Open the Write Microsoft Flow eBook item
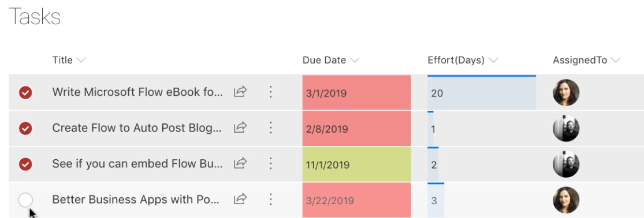The height and width of the screenshot is (218, 644). pyautogui.click(x=137, y=92)
